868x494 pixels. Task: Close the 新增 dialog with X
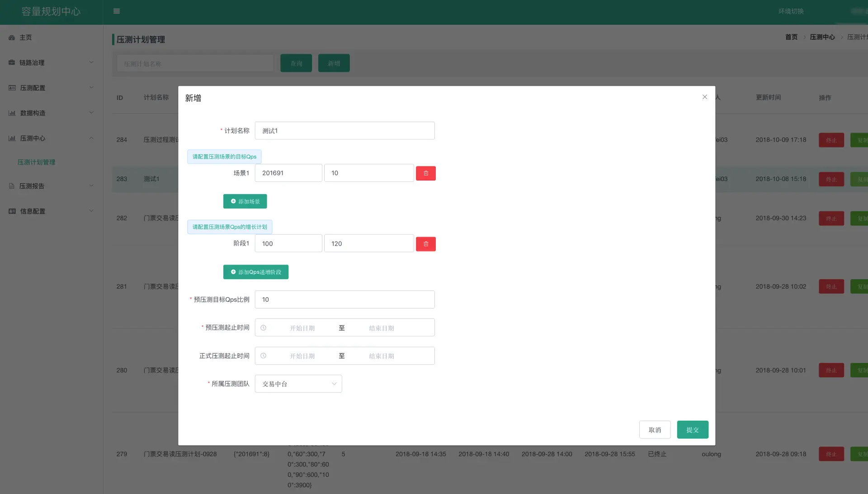704,97
